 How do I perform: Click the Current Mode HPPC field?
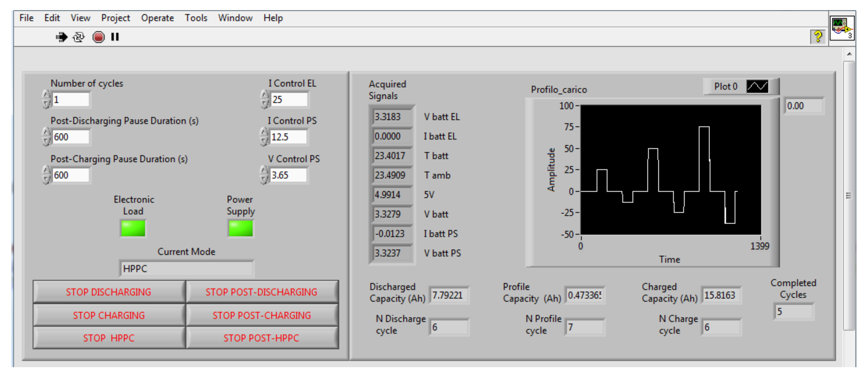coord(187,269)
